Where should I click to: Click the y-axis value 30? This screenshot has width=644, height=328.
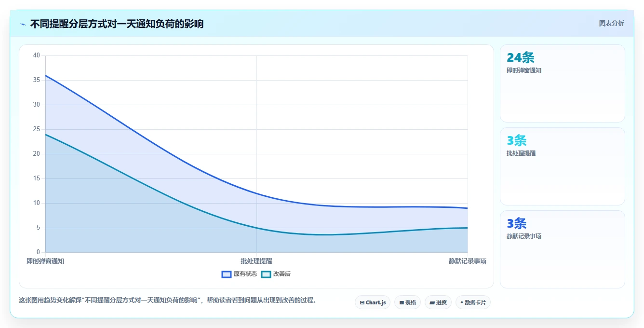pos(37,105)
